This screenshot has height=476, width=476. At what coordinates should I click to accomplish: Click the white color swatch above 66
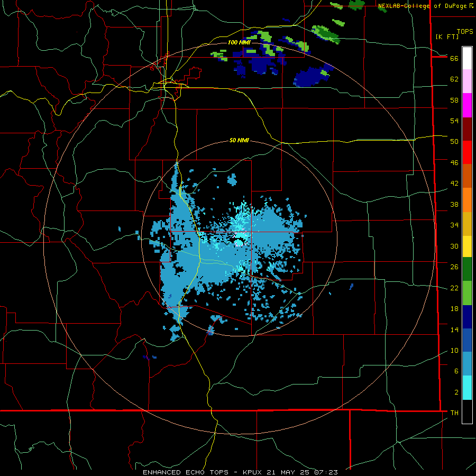[467, 58]
